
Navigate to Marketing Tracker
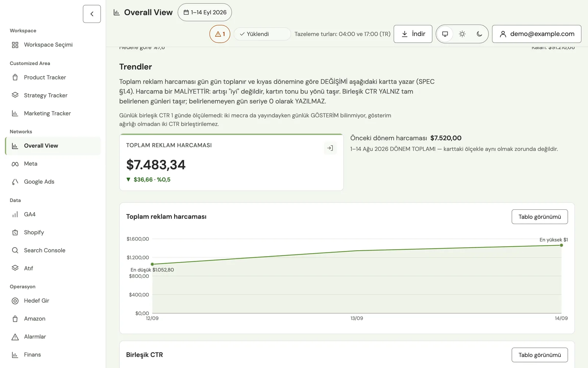[53, 113]
